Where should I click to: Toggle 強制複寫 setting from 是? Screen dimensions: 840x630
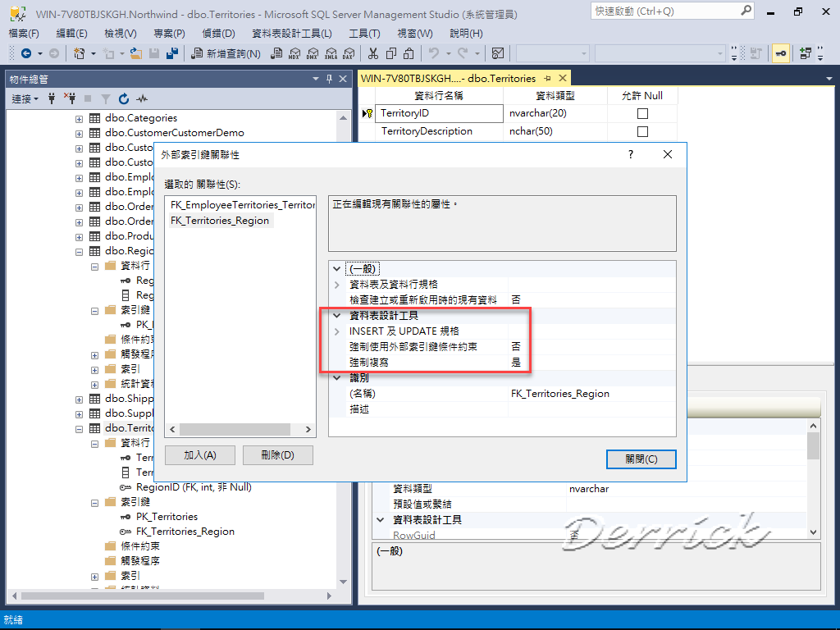pos(515,362)
